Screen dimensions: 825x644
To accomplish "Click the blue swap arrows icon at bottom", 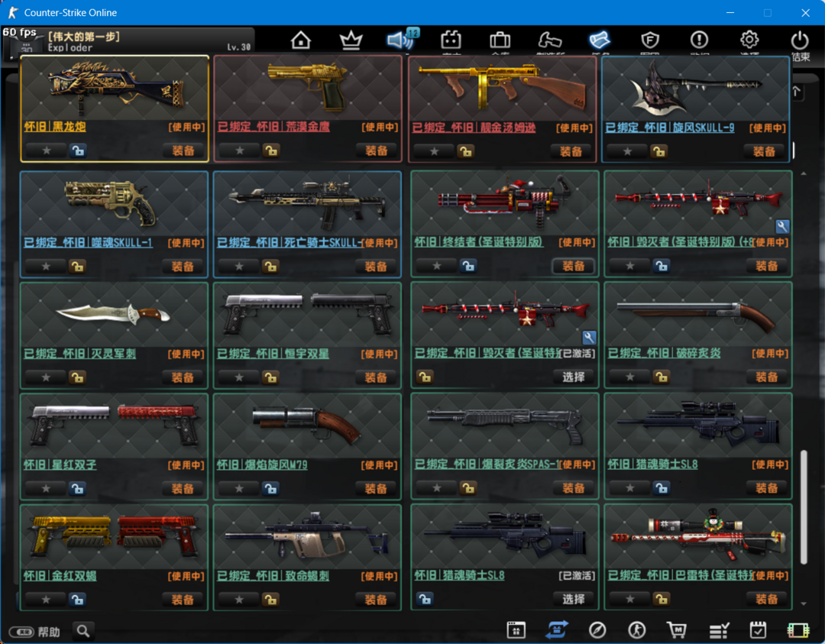I will click(557, 629).
